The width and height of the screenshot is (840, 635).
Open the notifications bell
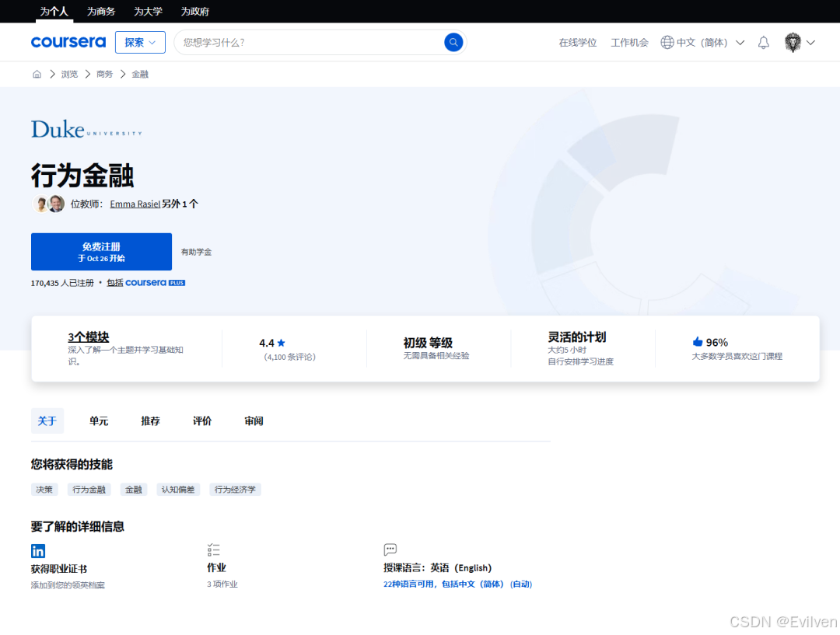[764, 42]
